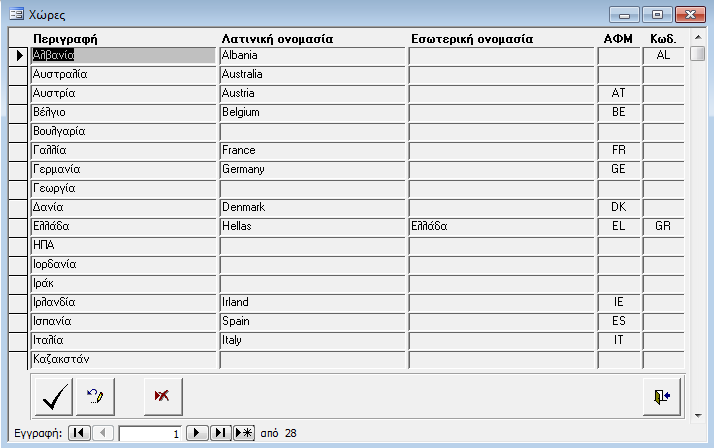Click the exit door icon
The width and height of the screenshot is (714, 448).
point(661,396)
